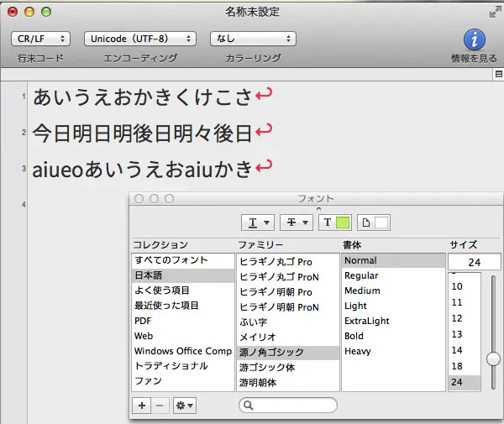The height and width of the screenshot is (424, 504).
Task: Pick font size 12
Action: pyautogui.click(x=465, y=318)
